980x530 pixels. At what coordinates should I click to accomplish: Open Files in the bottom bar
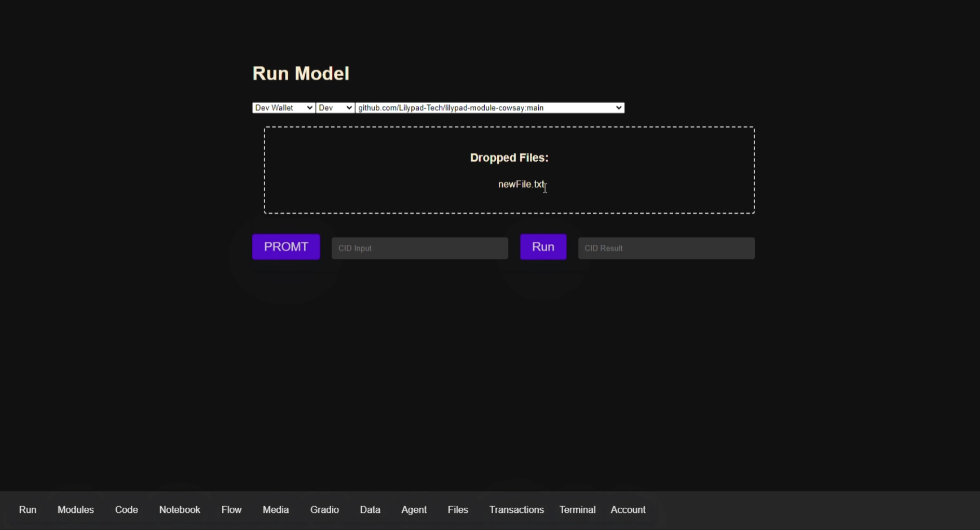(x=458, y=510)
